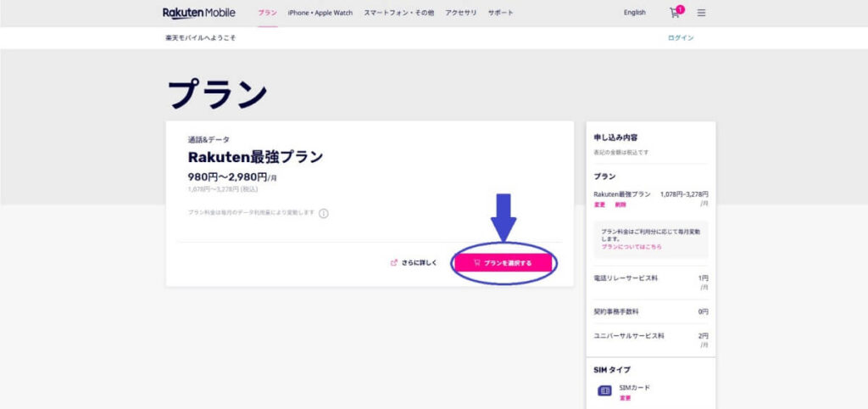Click the 電話リレーサービス料 row label
Image resolution: width=868 pixels, height=409 pixels.
[x=626, y=278]
